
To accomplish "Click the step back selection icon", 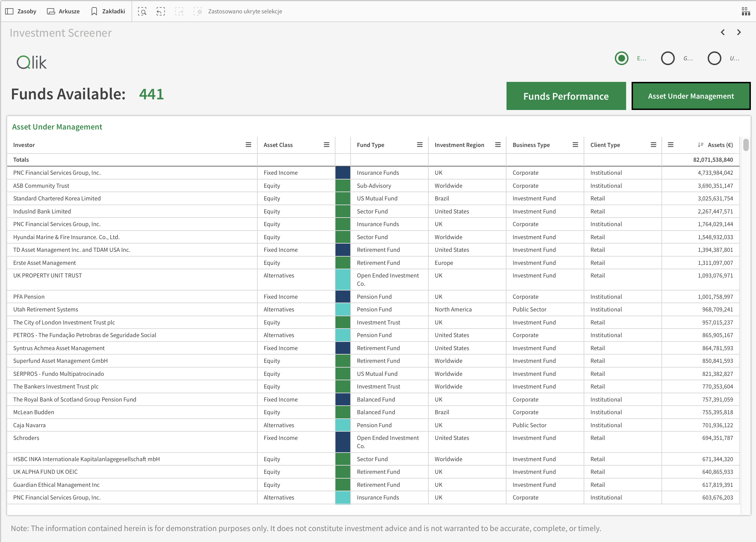I will [161, 11].
